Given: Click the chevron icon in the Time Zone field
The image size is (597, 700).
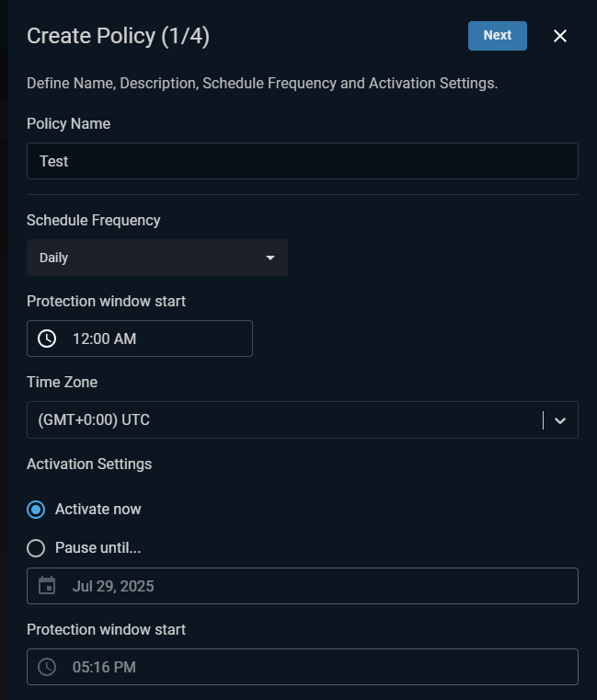Looking at the screenshot, I should click(560, 420).
